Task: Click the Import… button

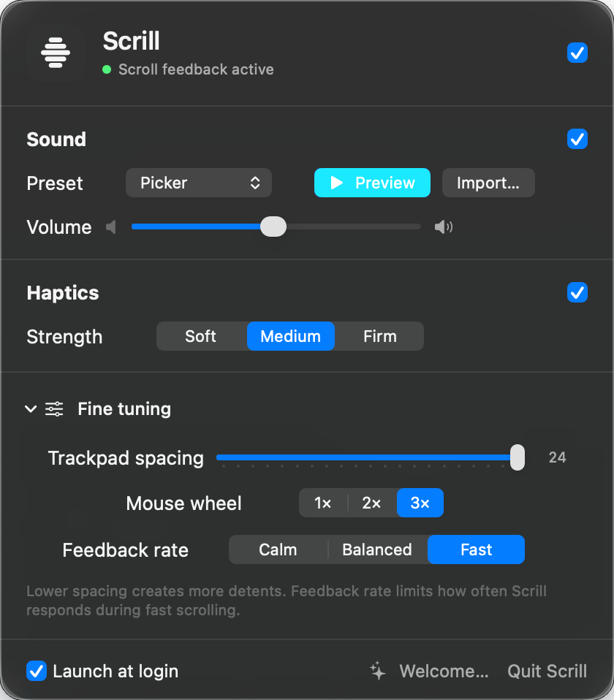Action: click(488, 183)
